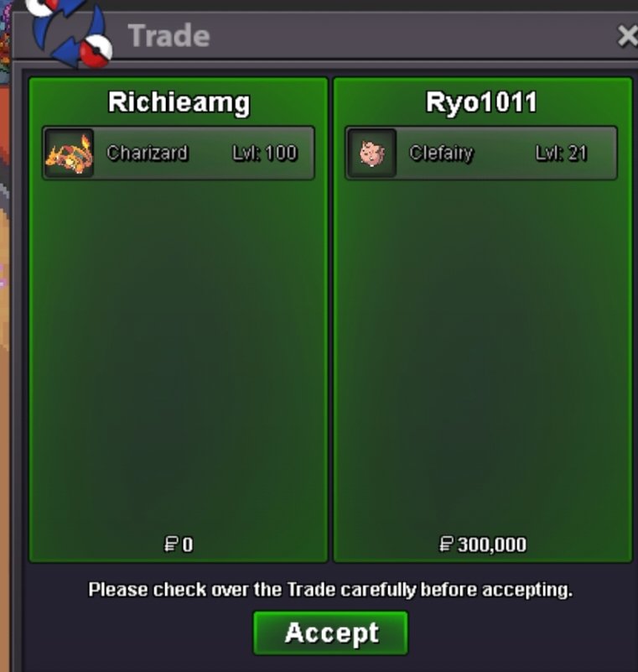
Task: Click the Lvl: 100 label
Action: click(265, 153)
